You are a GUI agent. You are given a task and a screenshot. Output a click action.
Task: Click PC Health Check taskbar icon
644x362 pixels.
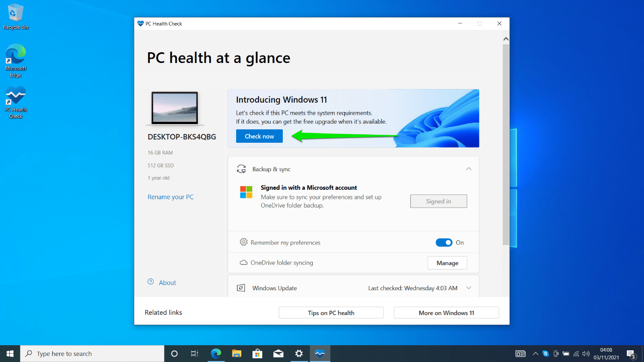[x=320, y=354]
